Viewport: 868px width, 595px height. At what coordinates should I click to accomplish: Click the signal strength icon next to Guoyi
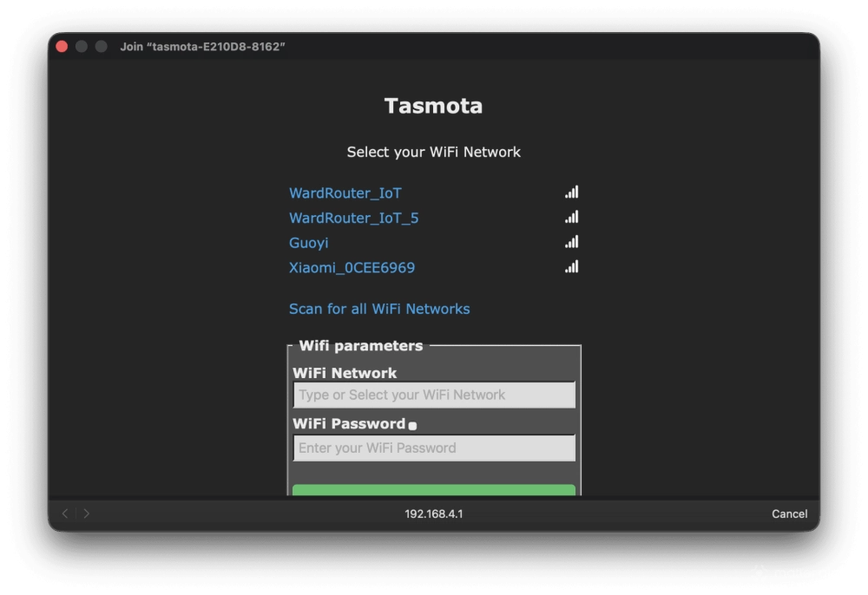(x=571, y=242)
